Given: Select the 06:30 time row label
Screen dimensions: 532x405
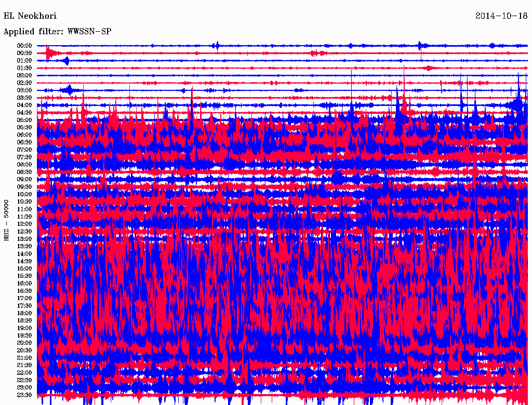Looking at the screenshot, I should click(x=24, y=142).
